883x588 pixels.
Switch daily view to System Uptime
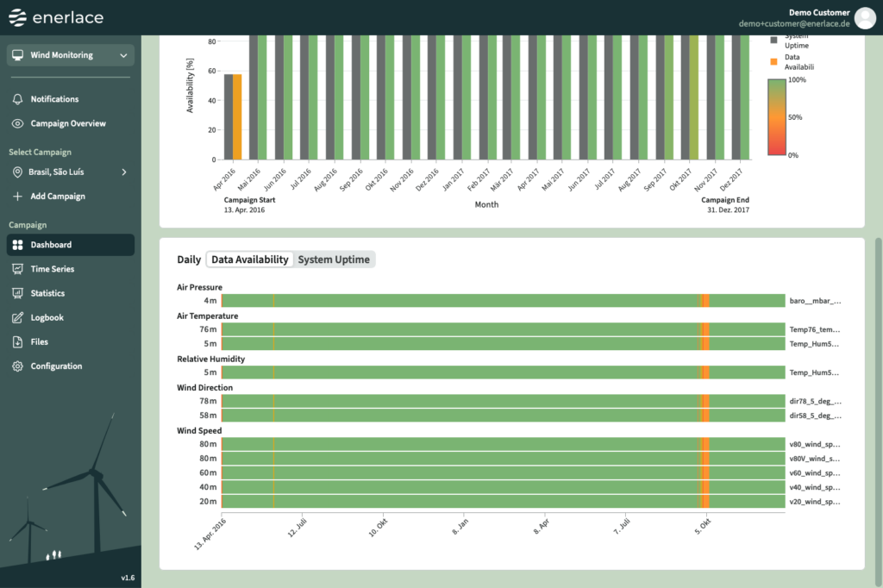(334, 260)
